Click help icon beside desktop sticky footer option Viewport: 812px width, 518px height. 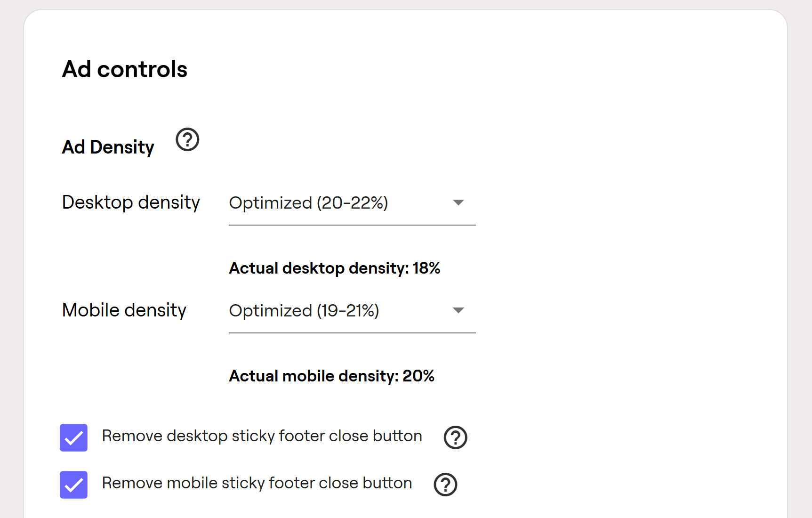click(x=455, y=437)
